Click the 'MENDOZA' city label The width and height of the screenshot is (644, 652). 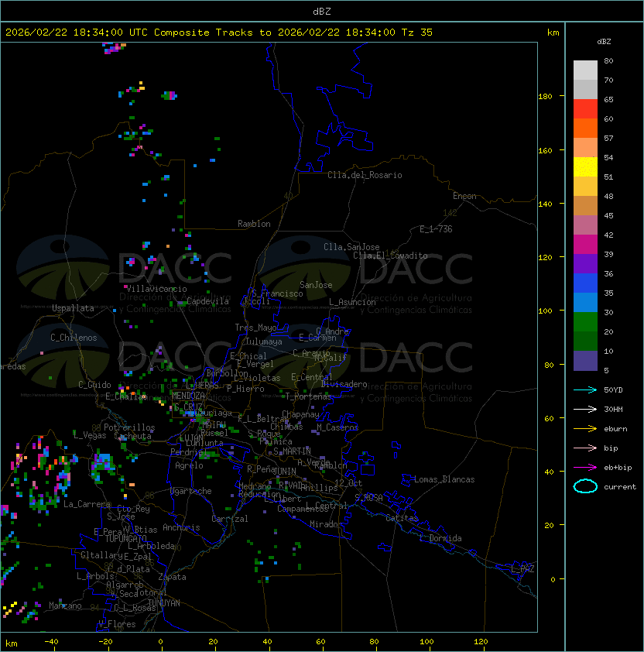click(x=188, y=396)
